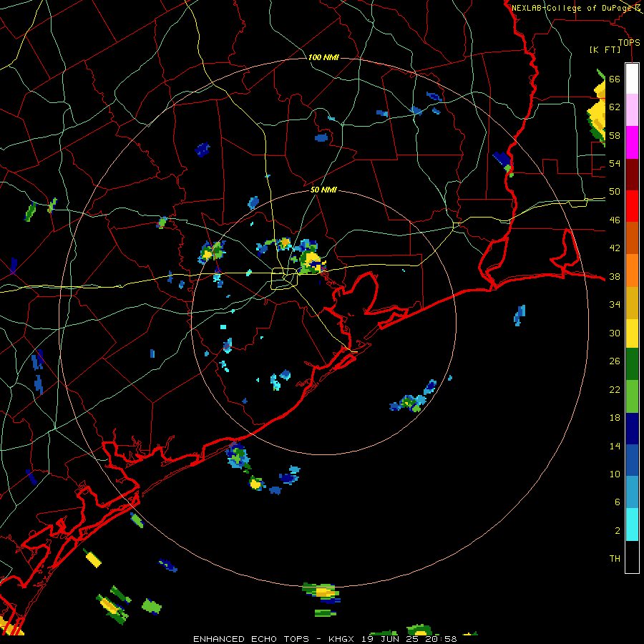Pick the white legend color segment
Viewport: 644px width, 644px height.
(x=632, y=79)
